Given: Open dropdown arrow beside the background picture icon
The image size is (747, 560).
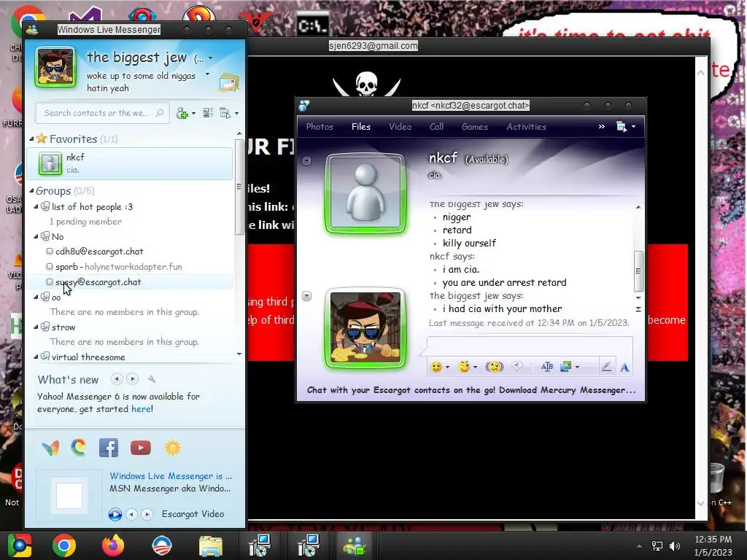Looking at the screenshot, I should [578, 367].
